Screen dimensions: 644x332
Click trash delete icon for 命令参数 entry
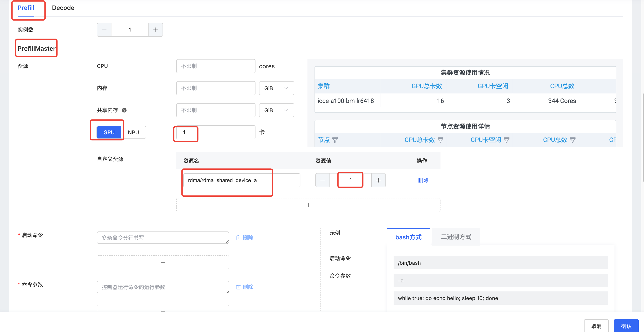tap(238, 287)
